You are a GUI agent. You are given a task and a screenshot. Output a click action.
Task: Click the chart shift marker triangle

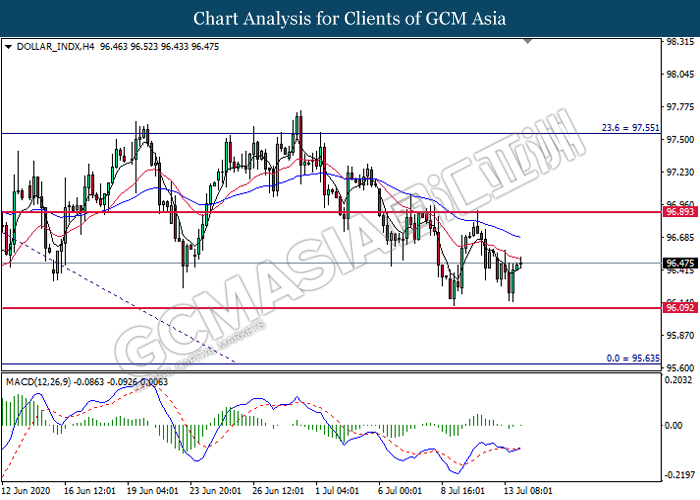click(528, 42)
